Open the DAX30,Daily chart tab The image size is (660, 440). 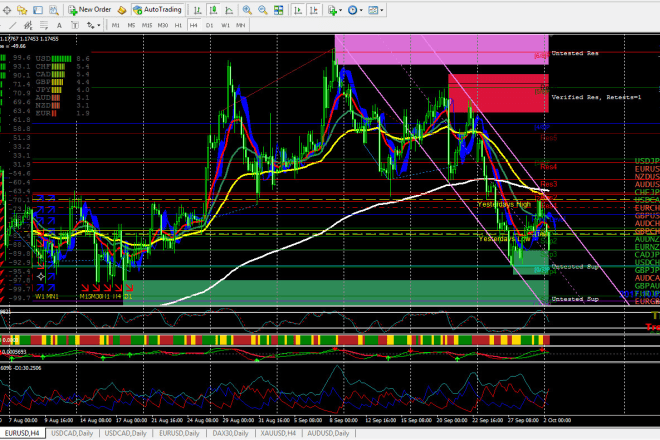tap(231, 433)
